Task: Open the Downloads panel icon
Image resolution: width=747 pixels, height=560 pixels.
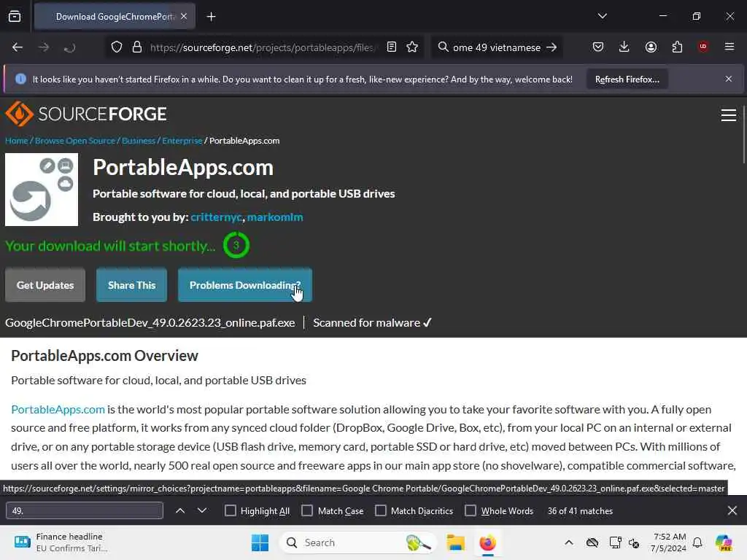Action: [624, 47]
